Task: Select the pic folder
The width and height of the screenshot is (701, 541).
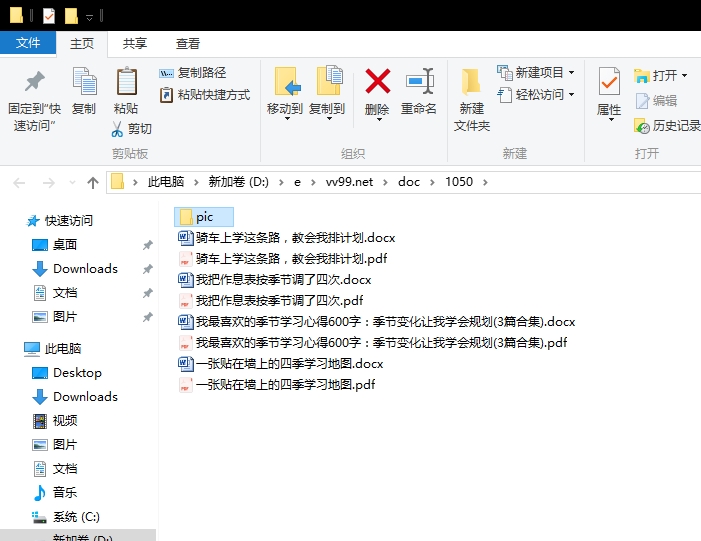Action: click(x=204, y=217)
